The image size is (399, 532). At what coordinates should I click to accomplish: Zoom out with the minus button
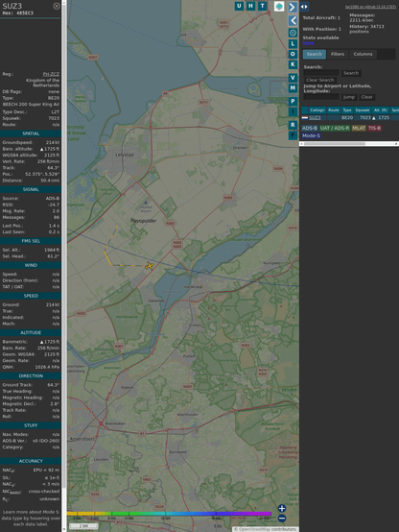[282, 519]
